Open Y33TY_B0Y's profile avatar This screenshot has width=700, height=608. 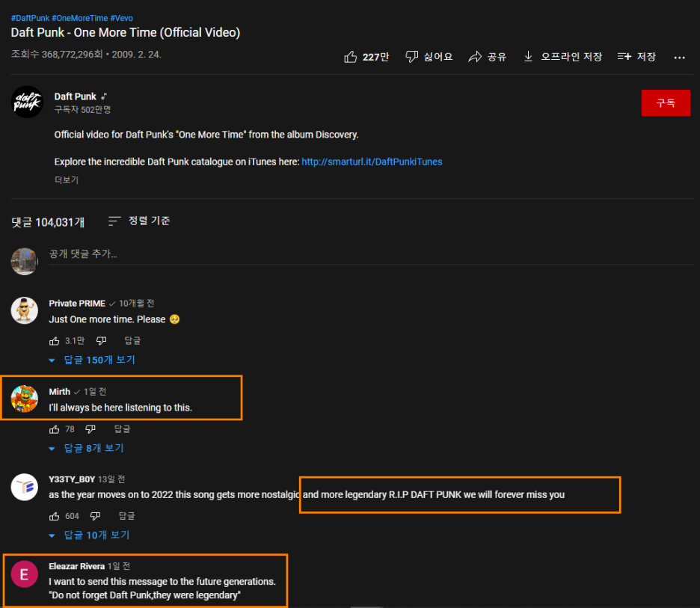[x=24, y=487]
